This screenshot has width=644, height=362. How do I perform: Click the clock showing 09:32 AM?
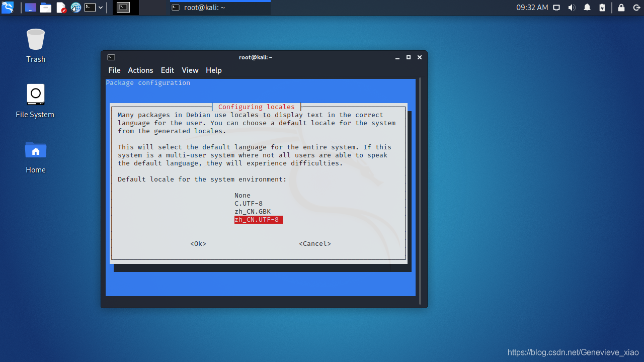click(x=532, y=8)
